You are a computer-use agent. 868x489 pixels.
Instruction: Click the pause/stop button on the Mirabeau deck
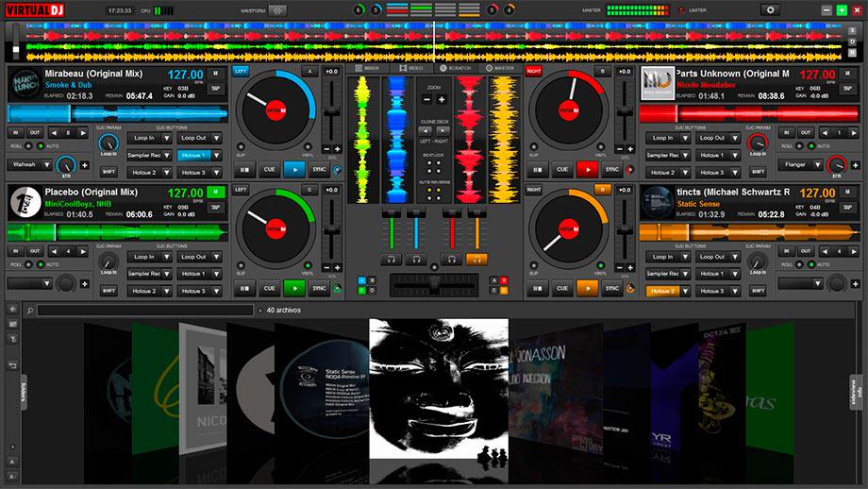click(x=244, y=170)
